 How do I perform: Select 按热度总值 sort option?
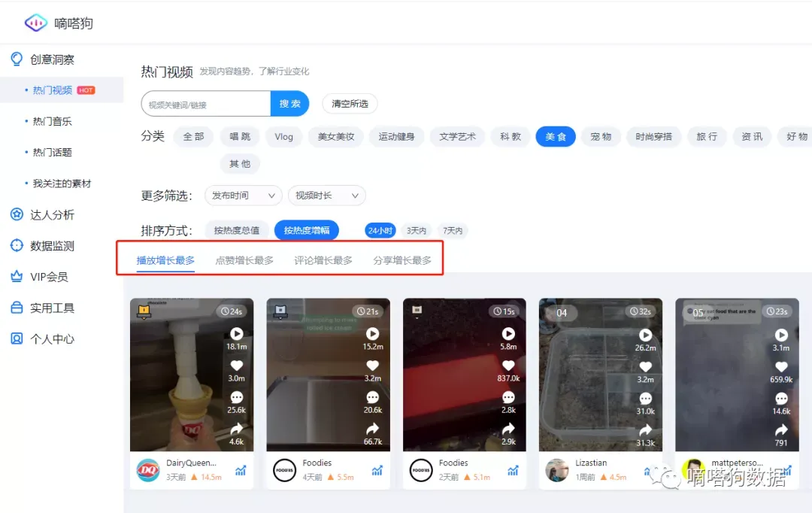pos(237,231)
